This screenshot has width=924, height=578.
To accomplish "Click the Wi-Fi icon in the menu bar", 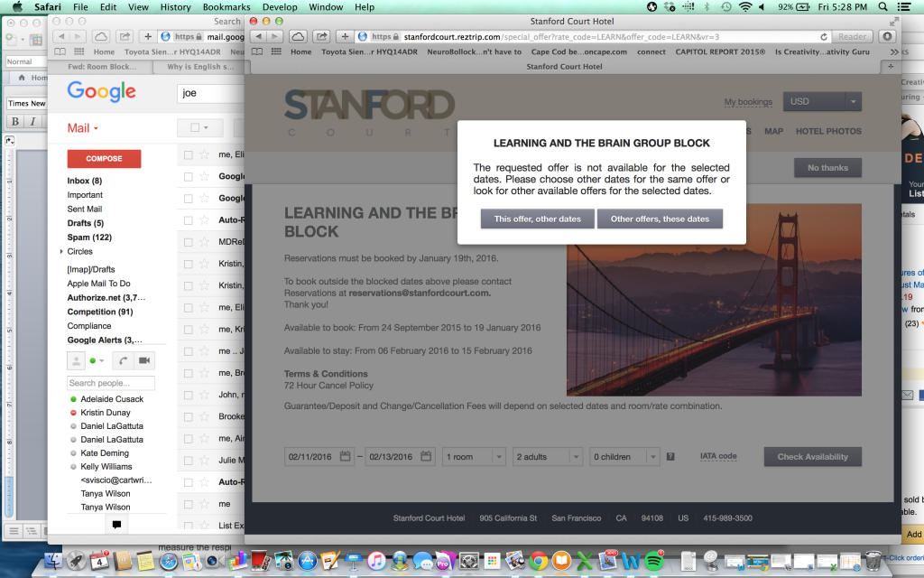I will point(745,7).
